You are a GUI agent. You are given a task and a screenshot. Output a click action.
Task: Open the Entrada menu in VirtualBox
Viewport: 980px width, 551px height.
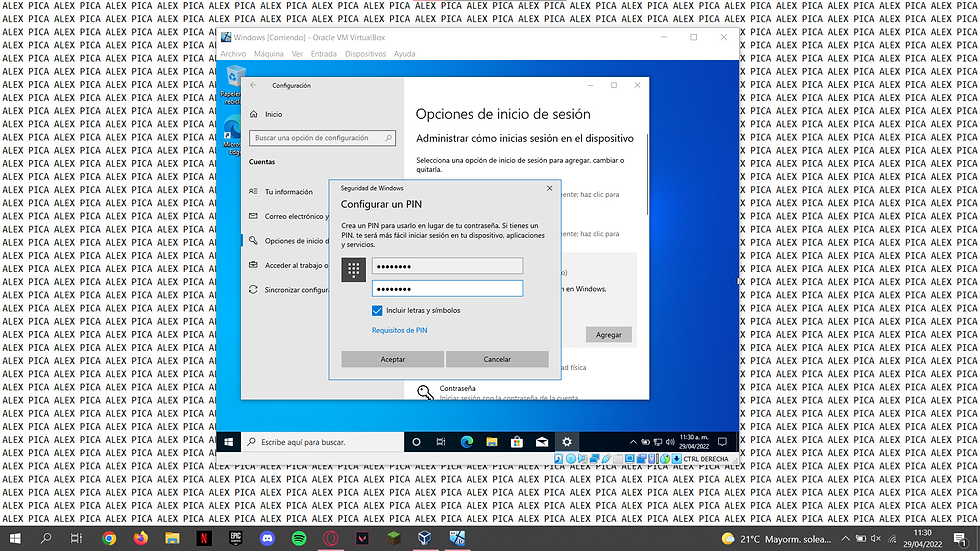click(x=324, y=54)
